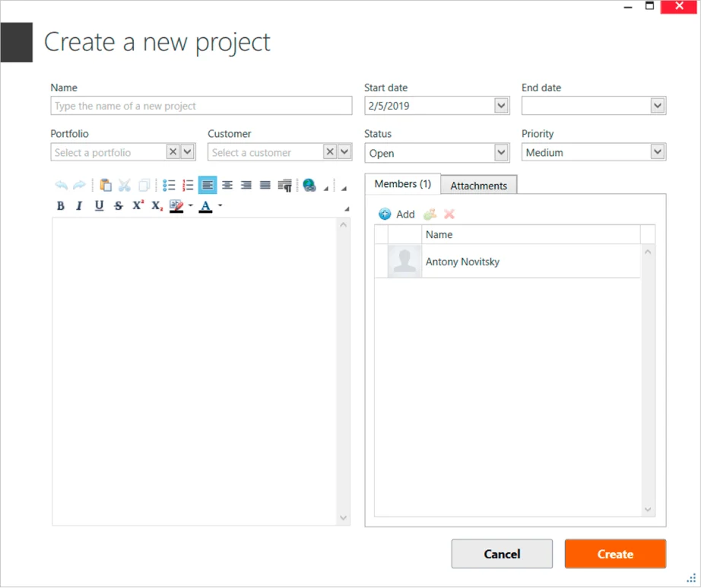Click description scrollbar up arrow
The width and height of the screenshot is (701, 588).
[x=343, y=225]
